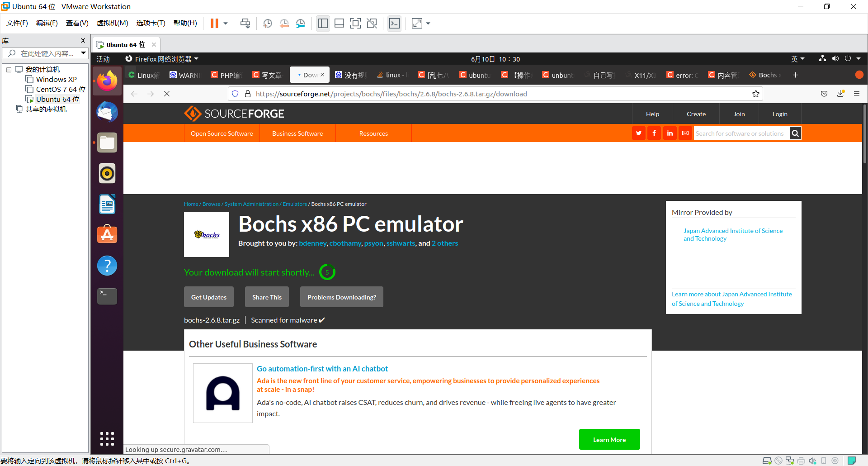The height and width of the screenshot is (466, 868).
Task: Click the Get Updates button
Action: [209, 297]
